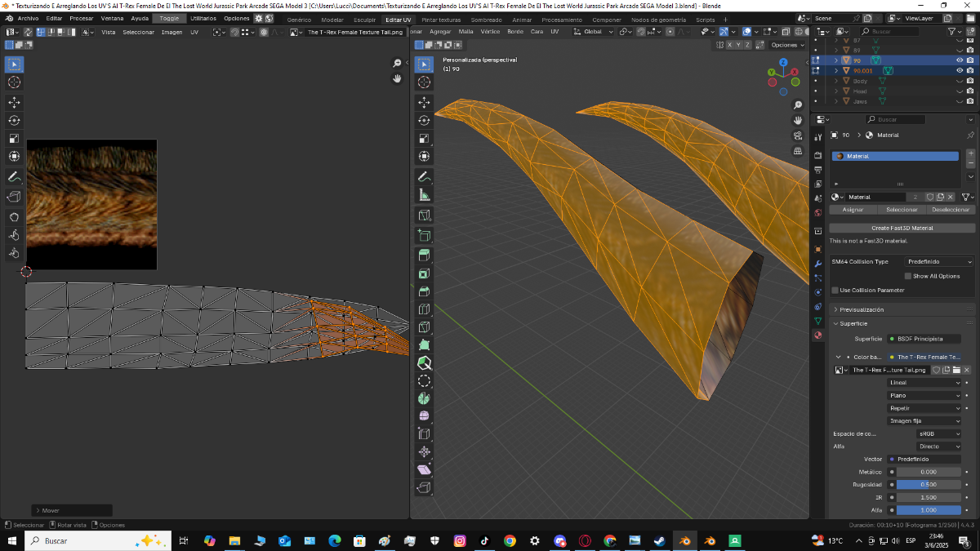Toggle X mirror axis in viewport header
Image resolution: width=980 pixels, height=551 pixels.
coord(730,45)
